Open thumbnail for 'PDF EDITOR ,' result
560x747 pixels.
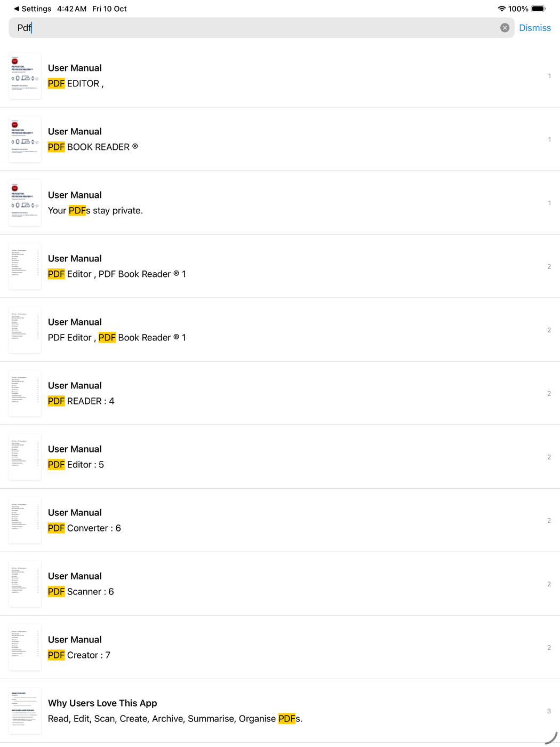25,76
